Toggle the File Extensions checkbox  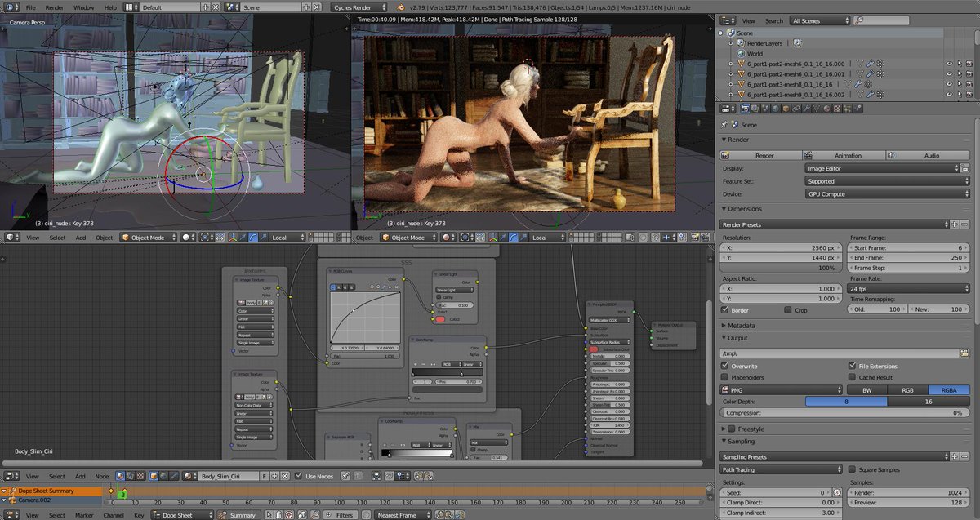pyautogui.click(x=853, y=367)
